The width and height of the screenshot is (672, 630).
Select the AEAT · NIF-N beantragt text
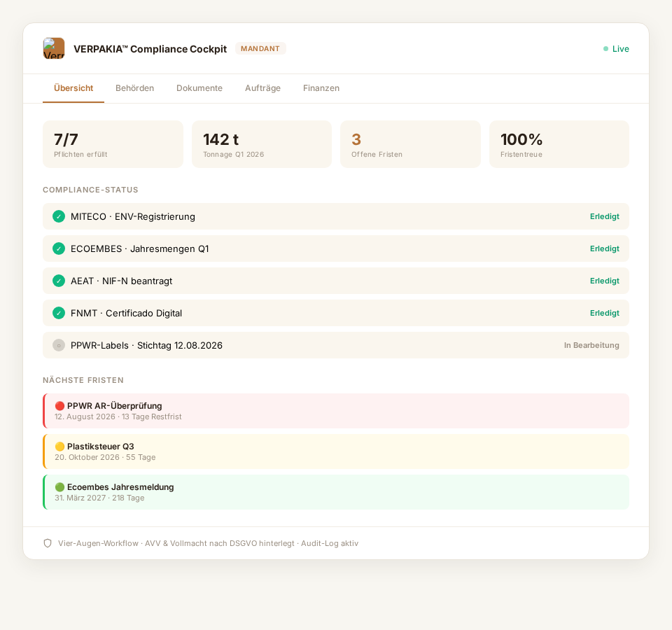click(121, 281)
